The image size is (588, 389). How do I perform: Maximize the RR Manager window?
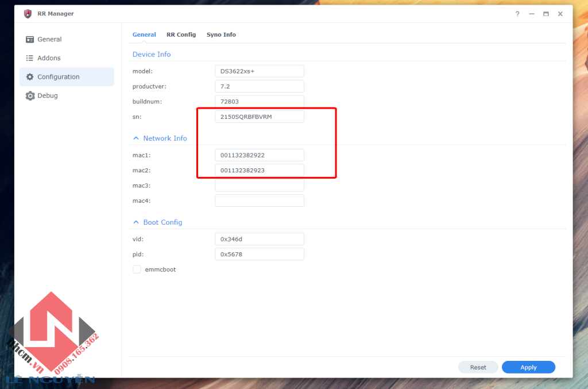click(x=546, y=14)
